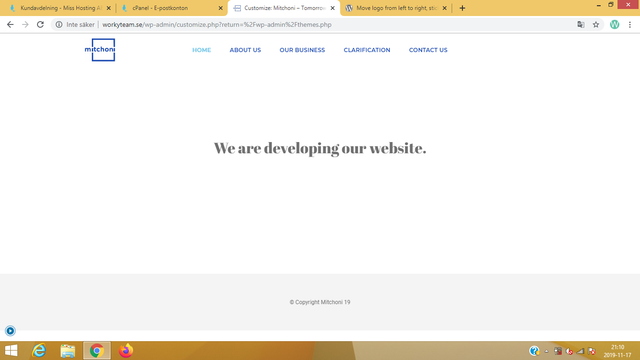Go to the ABOUT US page
The image size is (640, 360).
(x=245, y=50)
